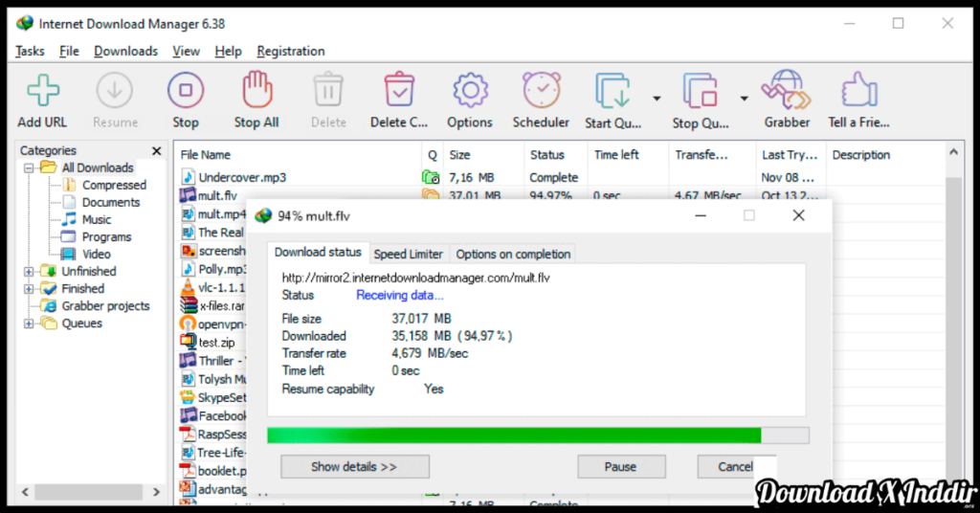Open the Scheduler clock icon
The image size is (980, 513).
[541, 92]
